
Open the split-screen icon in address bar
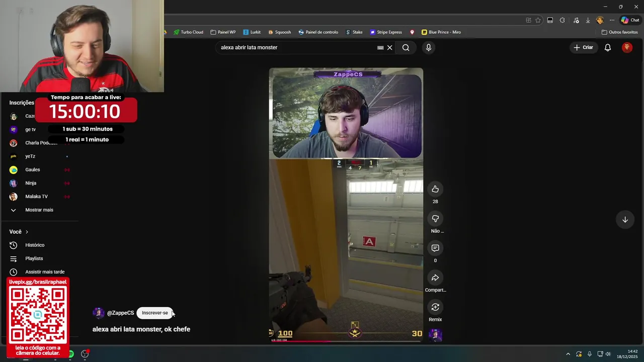[x=528, y=20]
